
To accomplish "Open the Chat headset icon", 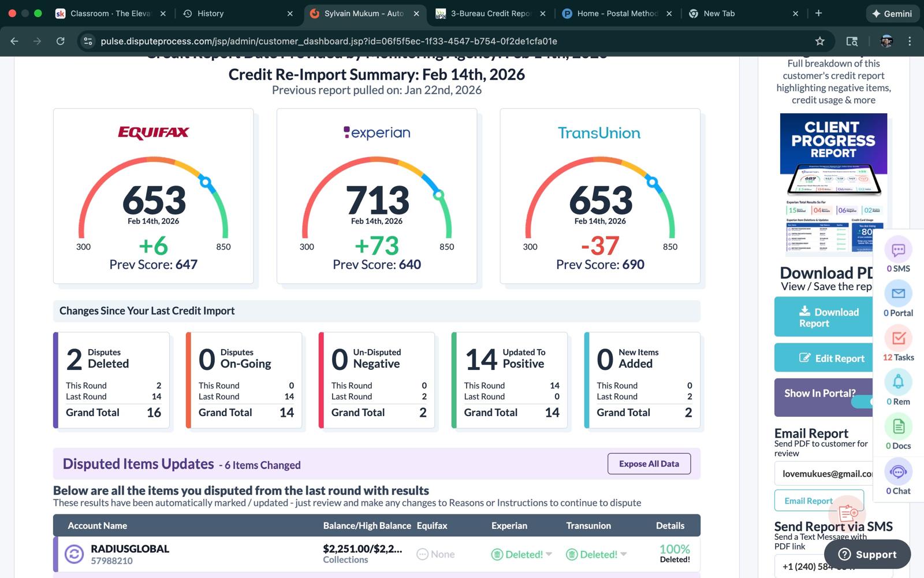I will point(898,472).
